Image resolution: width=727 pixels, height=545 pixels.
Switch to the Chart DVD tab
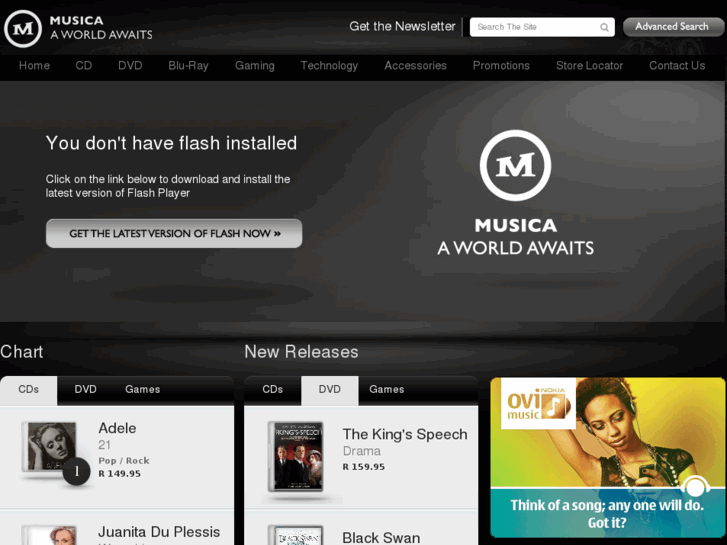tap(85, 390)
